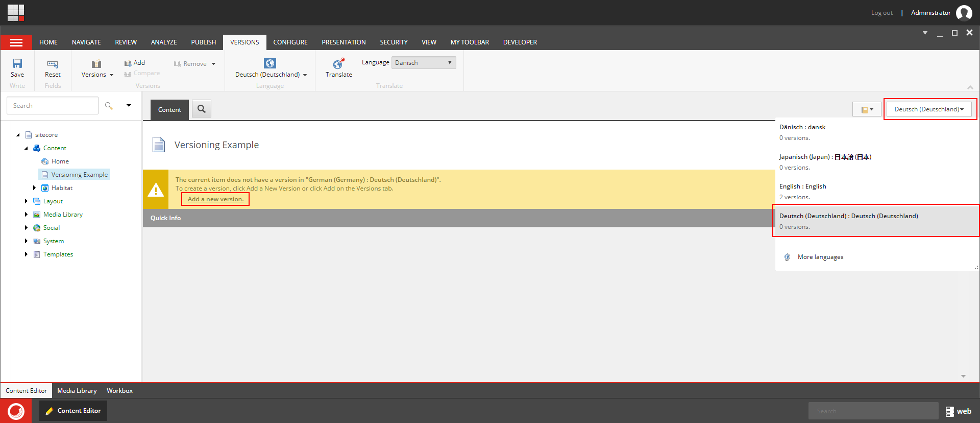Click the Content tab button

point(169,110)
